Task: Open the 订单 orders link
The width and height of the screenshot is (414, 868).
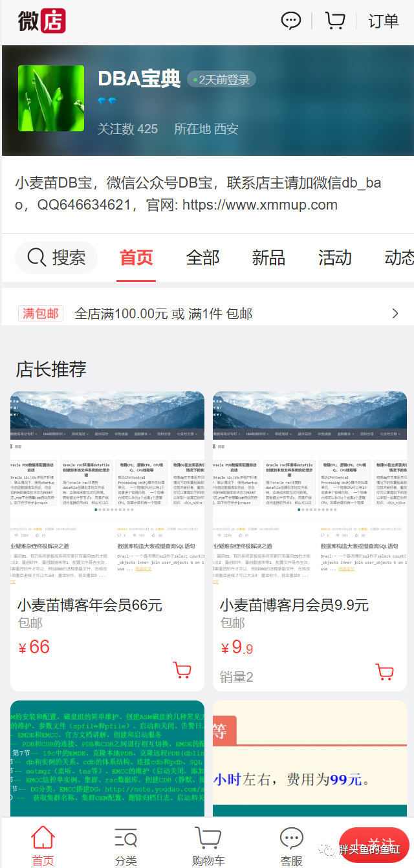Action: 384,21
